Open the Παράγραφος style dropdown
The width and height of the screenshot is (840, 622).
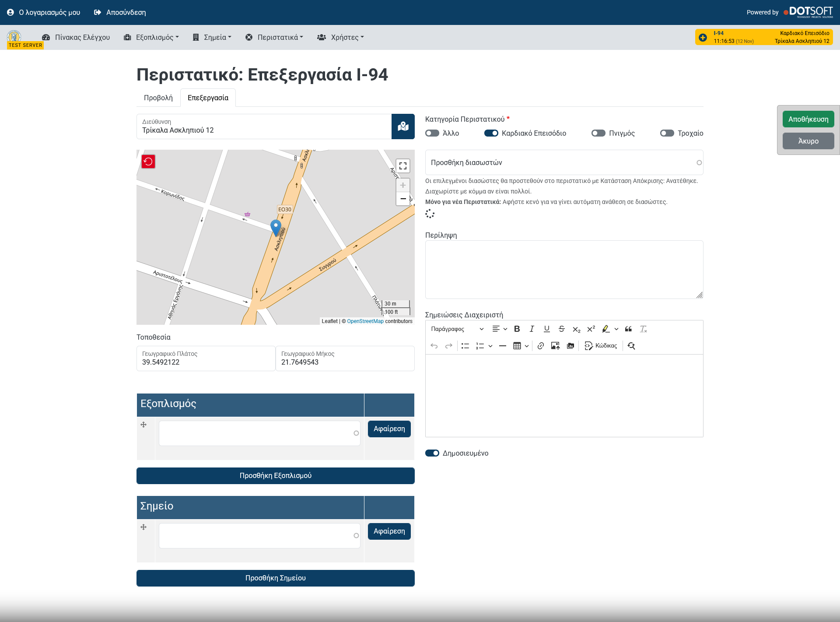(457, 329)
